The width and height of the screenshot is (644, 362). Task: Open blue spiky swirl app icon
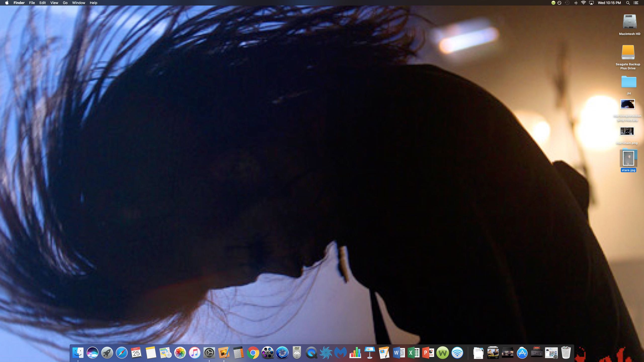326,353
